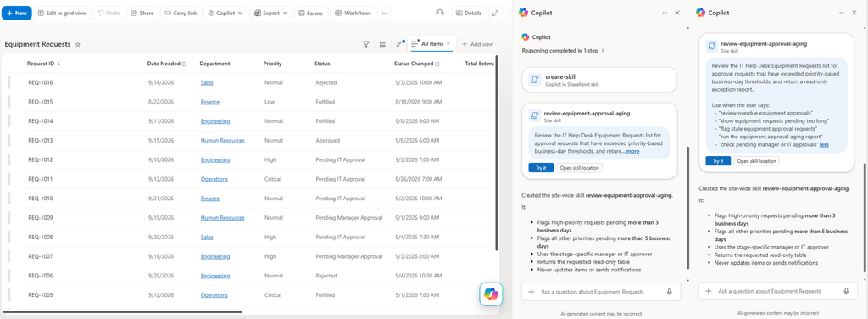Click the Date Needed info icon
This screenshot has width=868, height=319.
point(184,64)
